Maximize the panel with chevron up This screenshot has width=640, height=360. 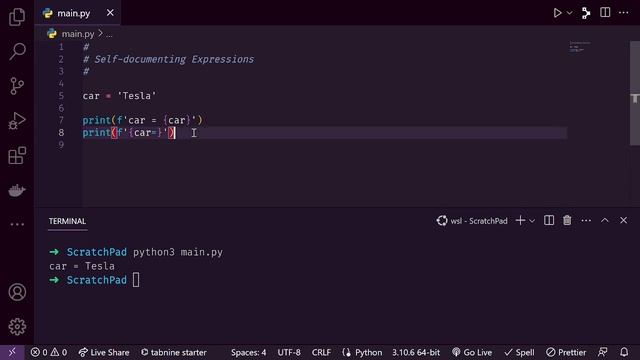pos(604,220)
